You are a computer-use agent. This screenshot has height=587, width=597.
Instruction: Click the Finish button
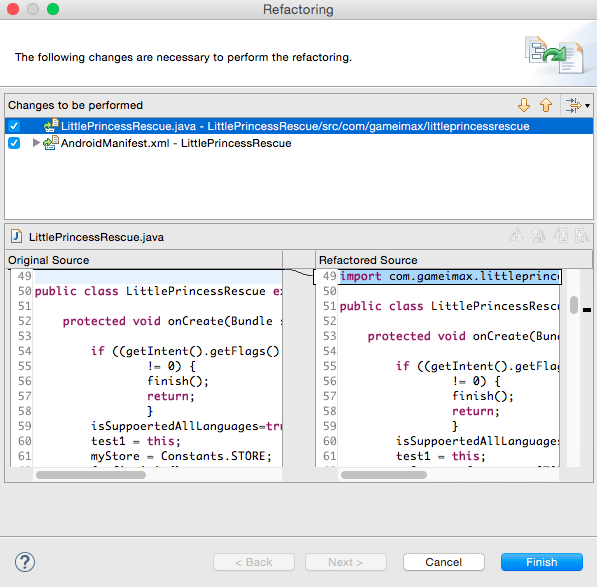click(x=541, y=562)
